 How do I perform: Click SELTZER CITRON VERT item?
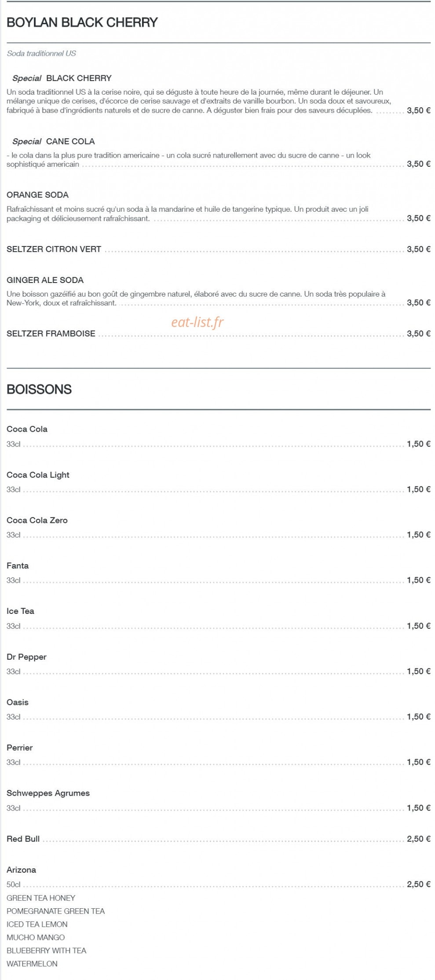click(x=54, y=249)
